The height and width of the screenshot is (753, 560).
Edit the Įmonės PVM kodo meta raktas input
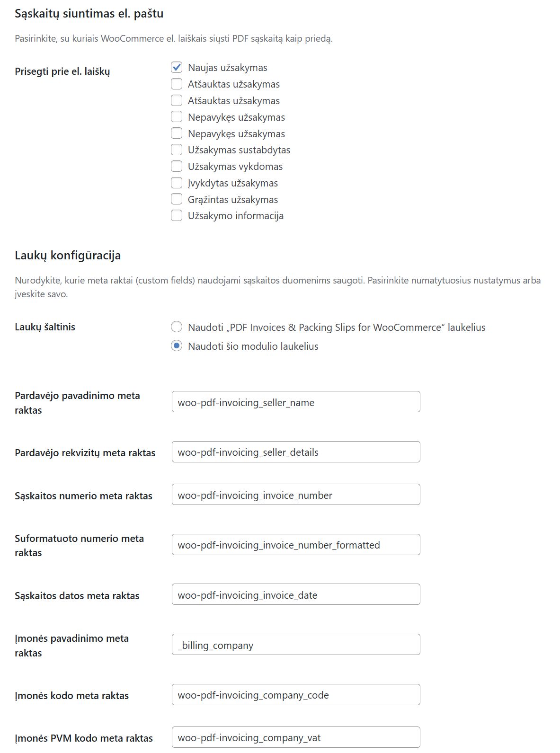tap(296, 737)
